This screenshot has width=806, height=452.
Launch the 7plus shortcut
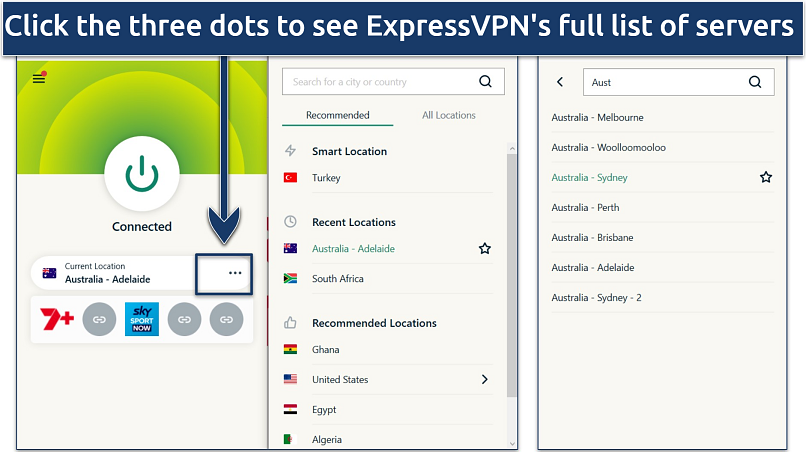coord(57,319)
